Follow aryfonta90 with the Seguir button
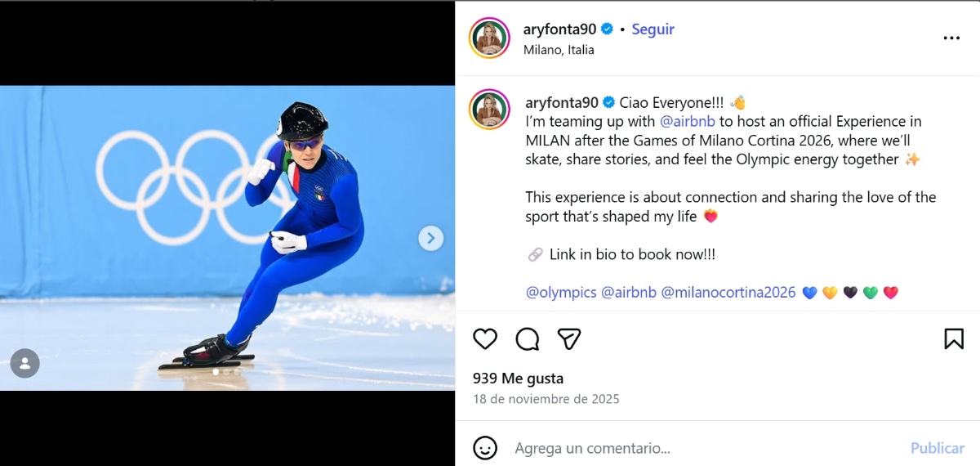Viewport: 980px width, 466px height. pos(653,29)
